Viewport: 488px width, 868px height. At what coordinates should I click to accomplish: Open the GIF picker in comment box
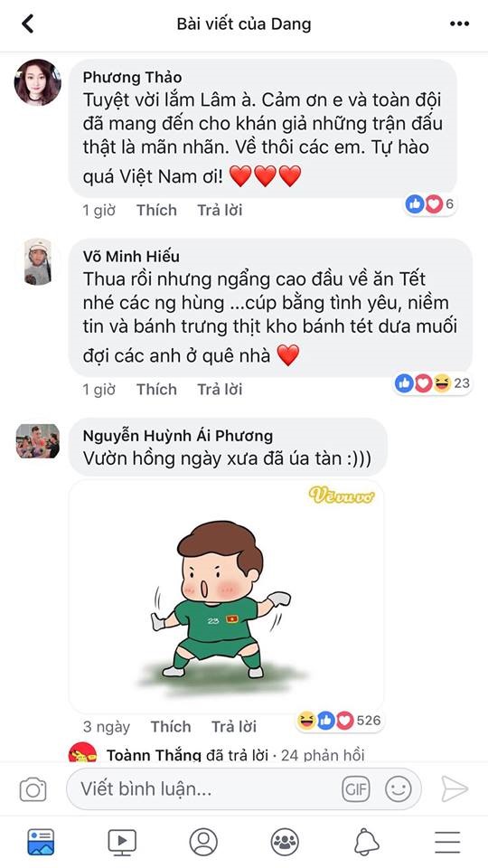(x=356, y=788)
